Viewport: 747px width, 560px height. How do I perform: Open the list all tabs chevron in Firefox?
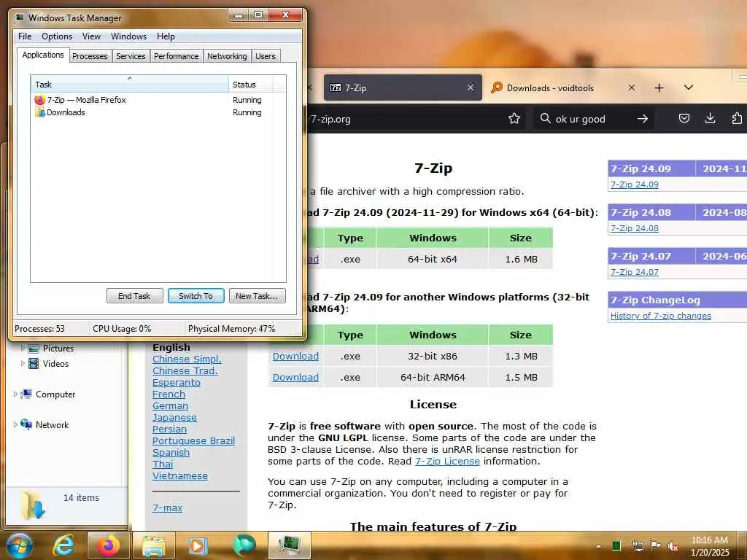click(x=689, y=87)
